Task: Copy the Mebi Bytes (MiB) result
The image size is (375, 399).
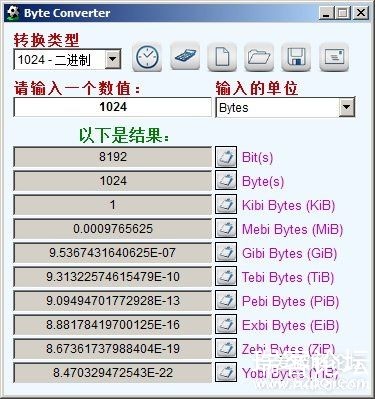Action: [x=226, y=229]
